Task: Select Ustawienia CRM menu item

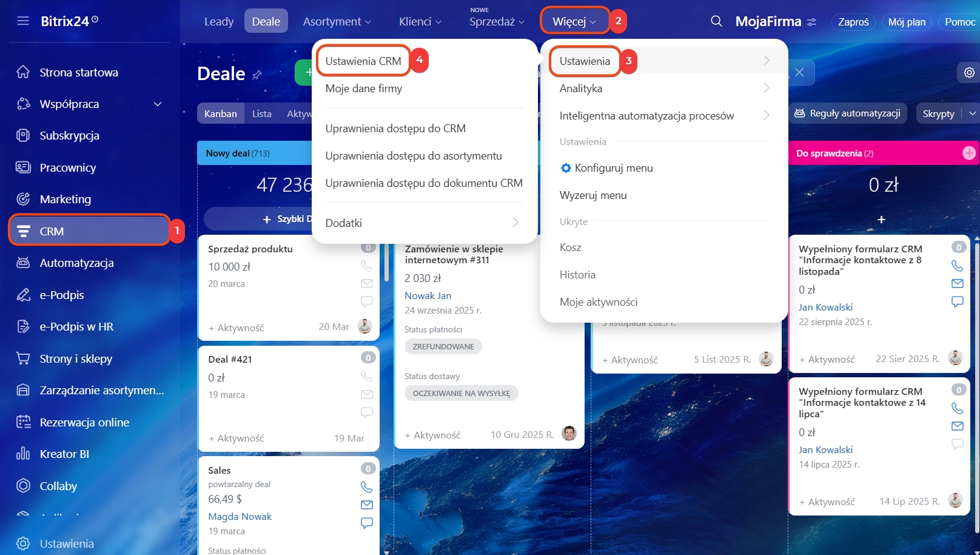Action: coord(363,61)
